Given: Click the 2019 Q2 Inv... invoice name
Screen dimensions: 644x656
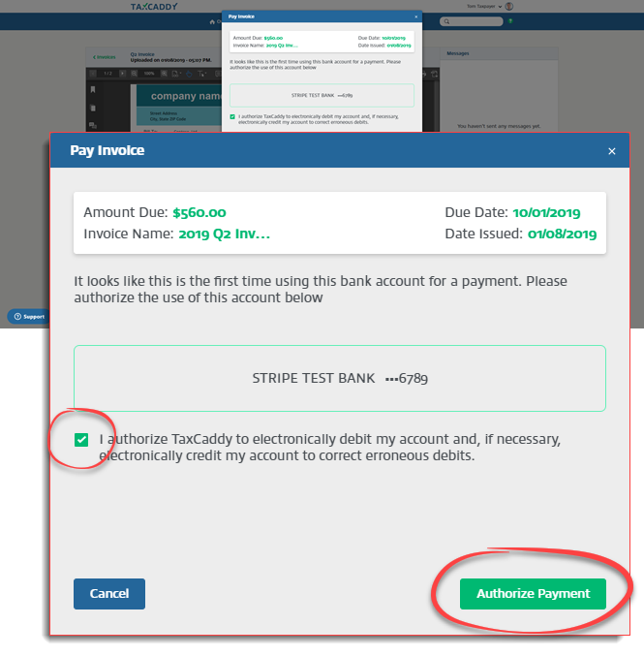Looking at the screenshot, I should pos(224,234).
